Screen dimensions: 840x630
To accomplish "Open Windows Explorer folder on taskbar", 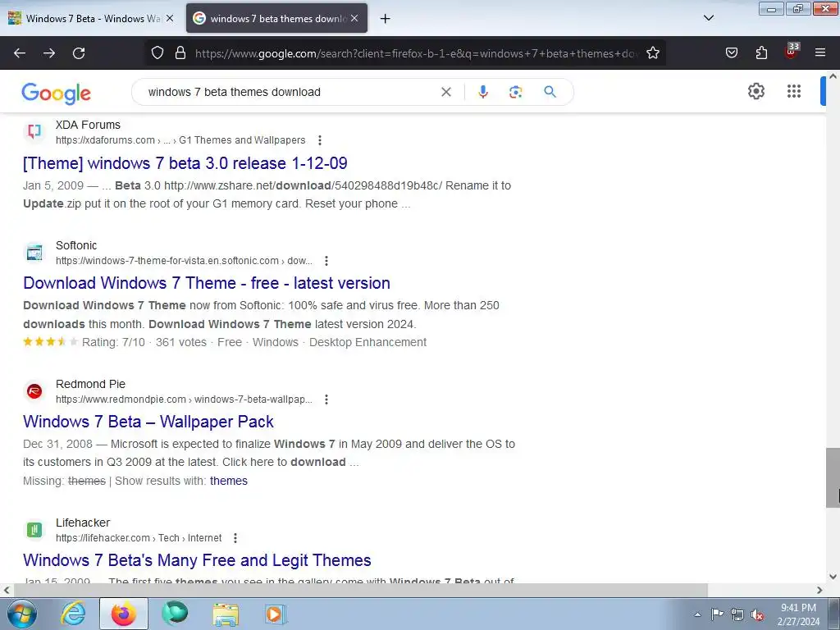I will pos(226,614).
